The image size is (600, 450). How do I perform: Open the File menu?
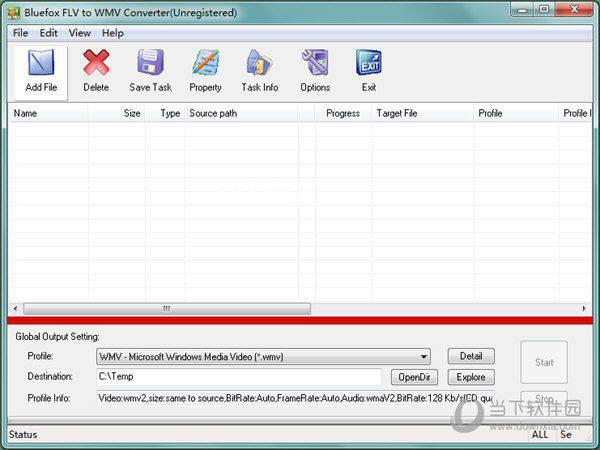20,33
